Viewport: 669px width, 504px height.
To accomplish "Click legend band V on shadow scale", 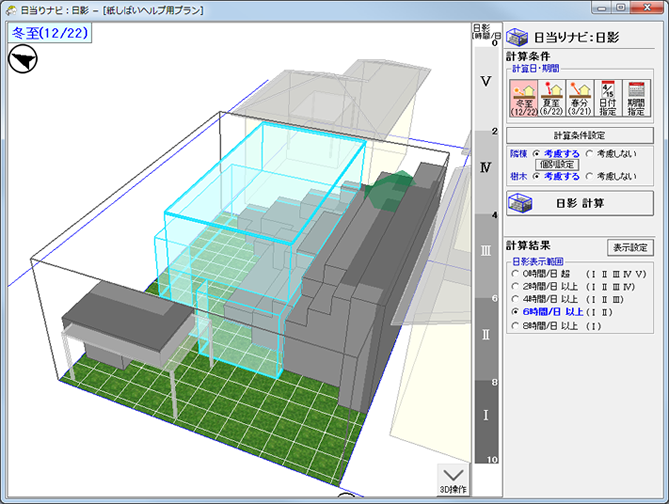I will pyautogui.click(x=486, y=89).
